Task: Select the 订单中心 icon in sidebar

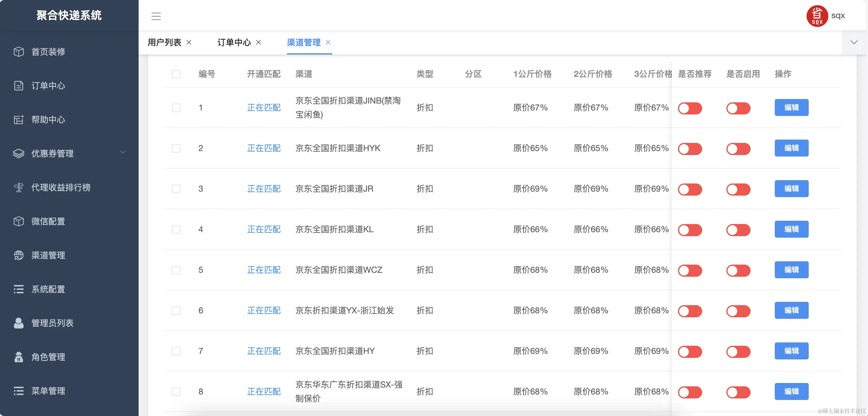Action: (x=18, y=86)
